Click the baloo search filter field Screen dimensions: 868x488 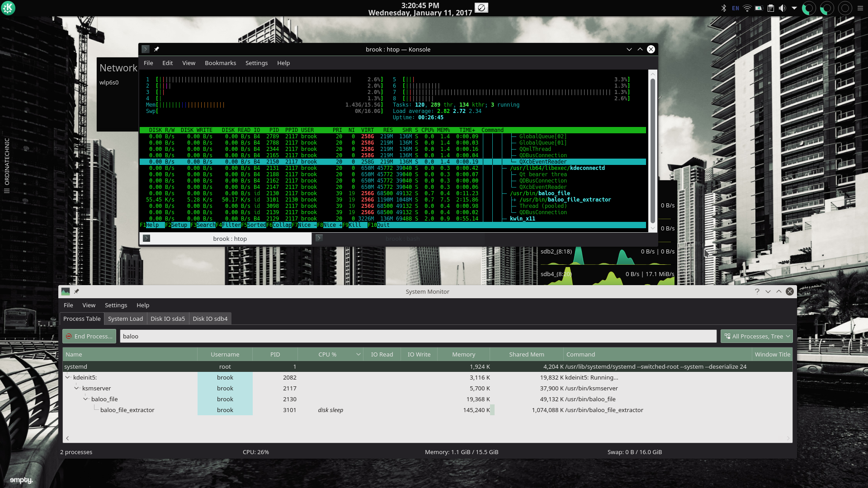[418, 336]
